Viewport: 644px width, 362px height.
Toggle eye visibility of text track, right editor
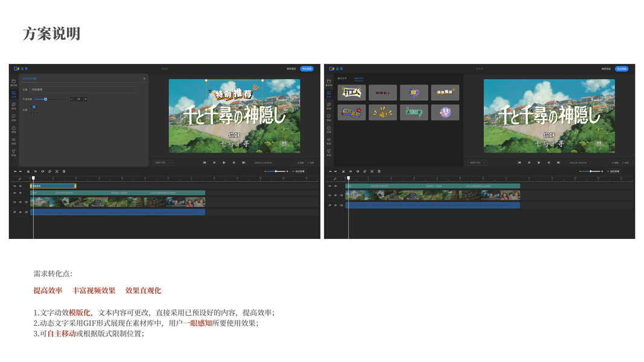[335, 186]
